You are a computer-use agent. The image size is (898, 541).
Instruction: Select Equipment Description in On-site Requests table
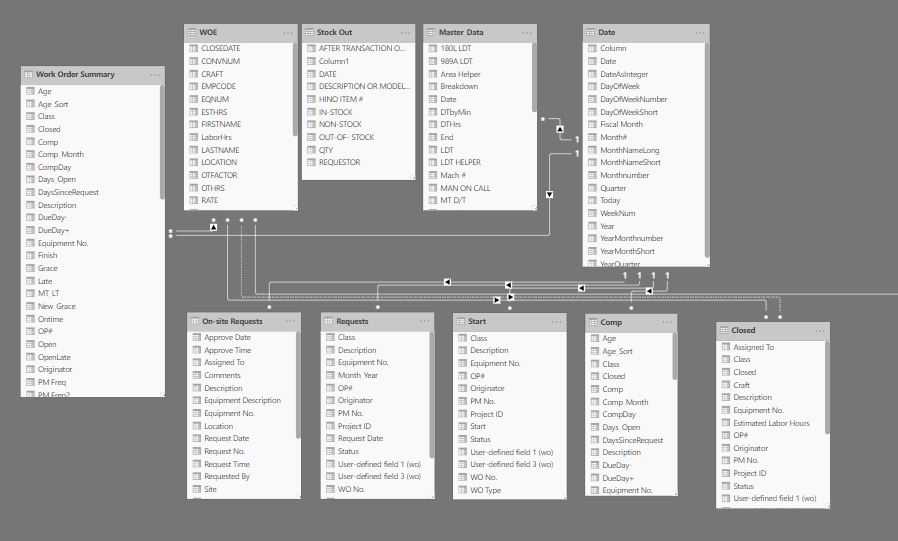pos(243,401)
